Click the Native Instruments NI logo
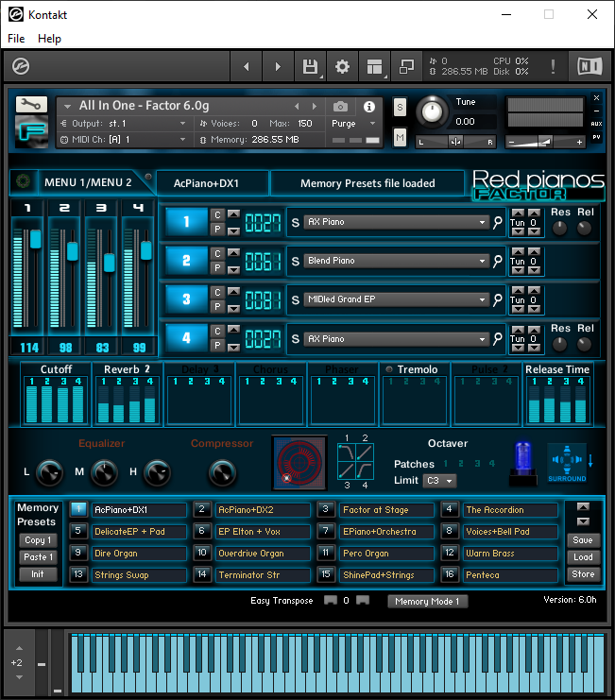 (589, 66)
